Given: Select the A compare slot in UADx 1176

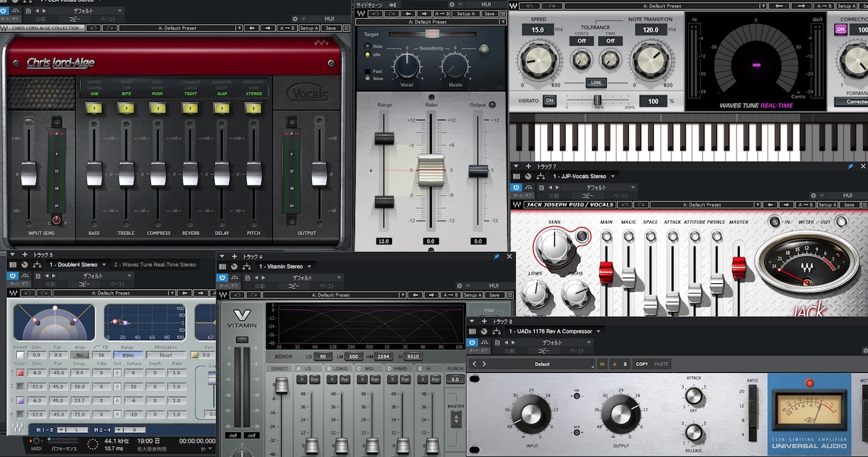Looking at the screenshot, I should (614, 364).
